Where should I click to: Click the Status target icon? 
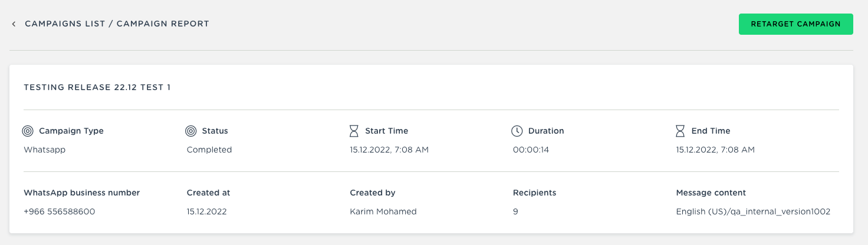190,131
